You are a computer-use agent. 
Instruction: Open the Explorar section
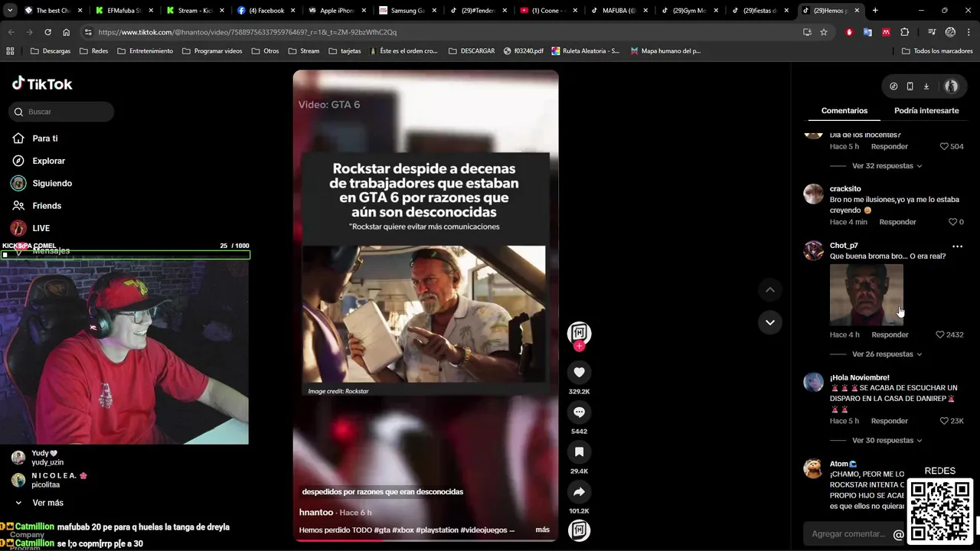coord(48,161)
